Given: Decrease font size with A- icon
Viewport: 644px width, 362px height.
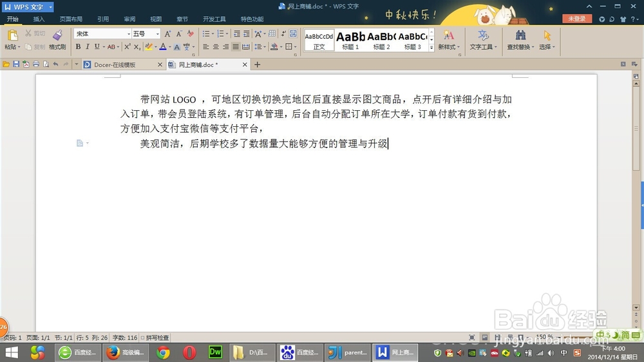Looking at the screenshot, I should click(179, 33).
